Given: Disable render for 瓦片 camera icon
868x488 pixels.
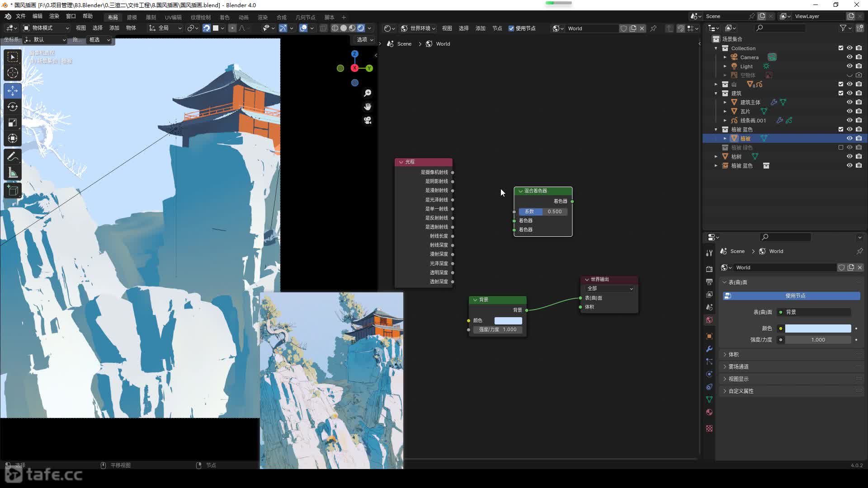Looking at the screenshot, I should tap(859, 111).
